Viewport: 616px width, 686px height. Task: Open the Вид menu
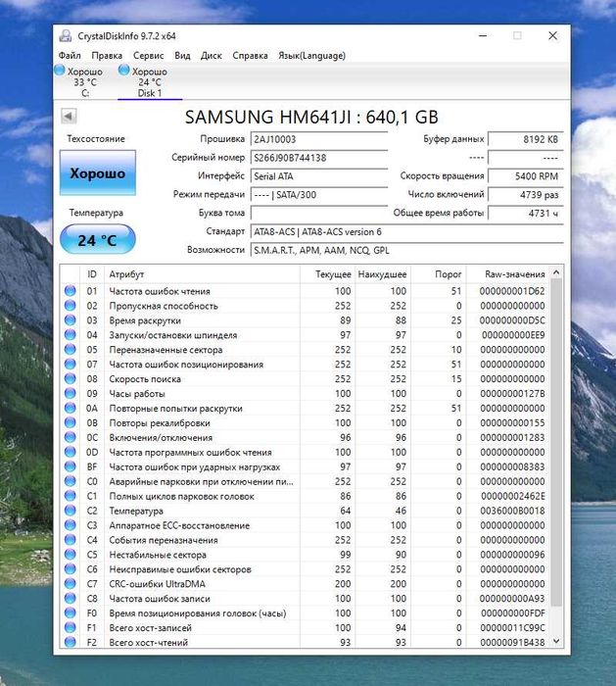click(182, 56)
